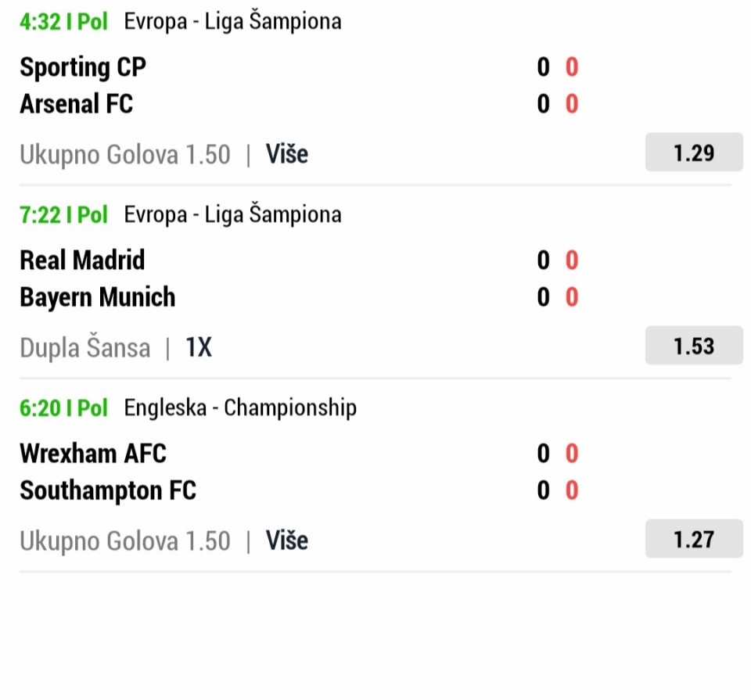Viewport: 751px width, 700px height.
Task: Click the Arsenal FC team name
Action: click(77, 104)
